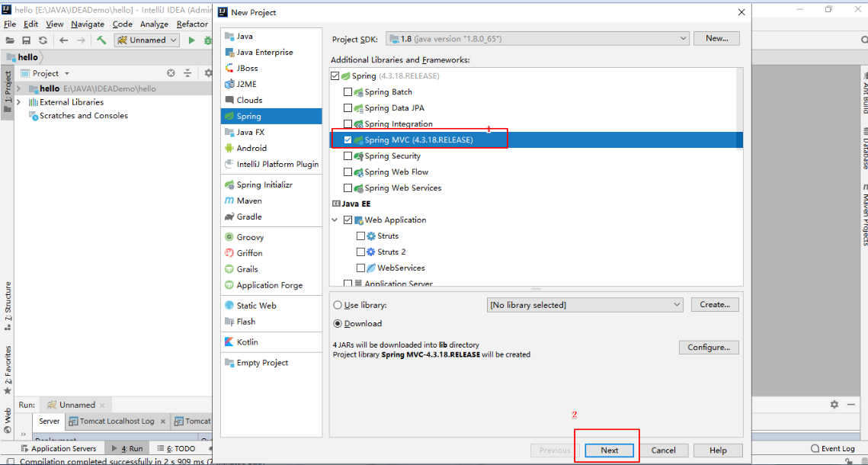Select the Use library radio button
Viewport: 868px width, 465px height.
tap(337, 305)
